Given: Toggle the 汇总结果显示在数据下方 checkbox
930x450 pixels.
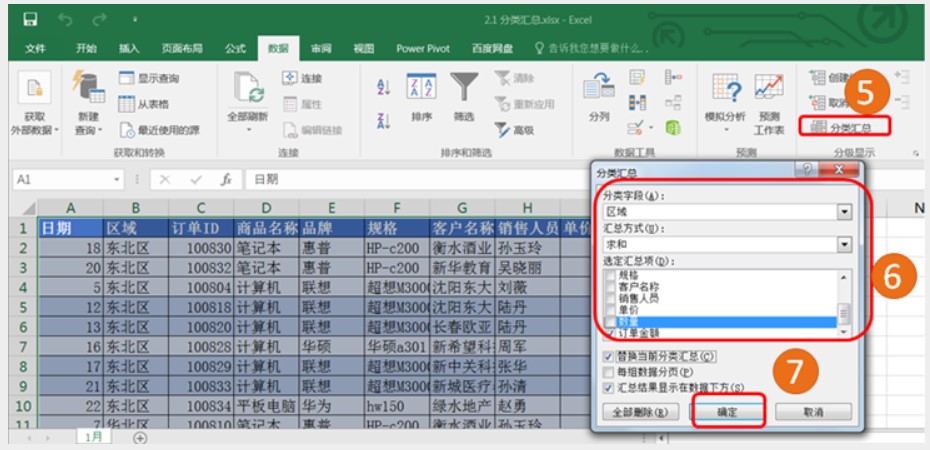Looking at the screenshot, I should 608,388.
